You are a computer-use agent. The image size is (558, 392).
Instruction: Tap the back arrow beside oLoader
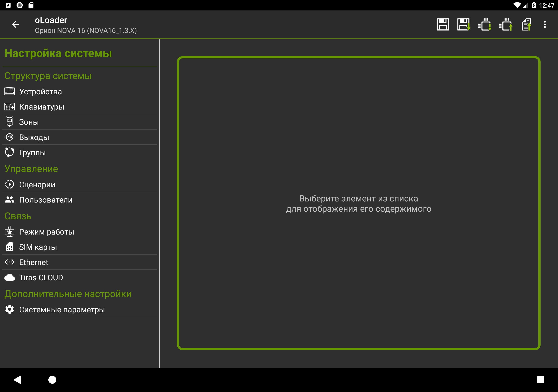16,24
